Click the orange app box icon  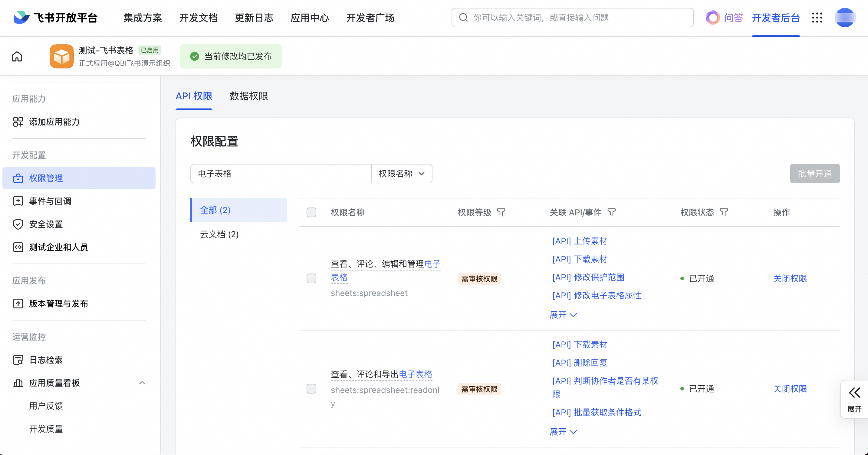(x=62, y=56)
